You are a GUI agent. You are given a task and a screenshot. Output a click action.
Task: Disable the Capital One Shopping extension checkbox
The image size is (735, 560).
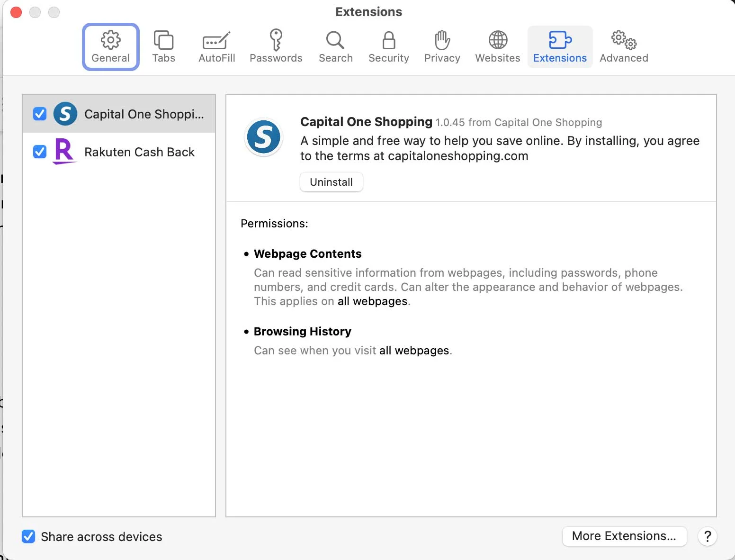[x=40, y=114]
